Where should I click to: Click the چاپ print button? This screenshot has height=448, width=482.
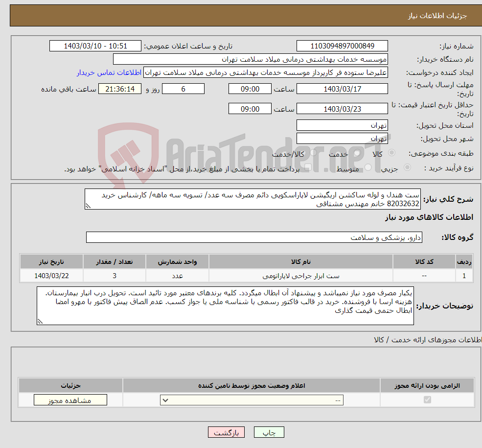[269, 432]
